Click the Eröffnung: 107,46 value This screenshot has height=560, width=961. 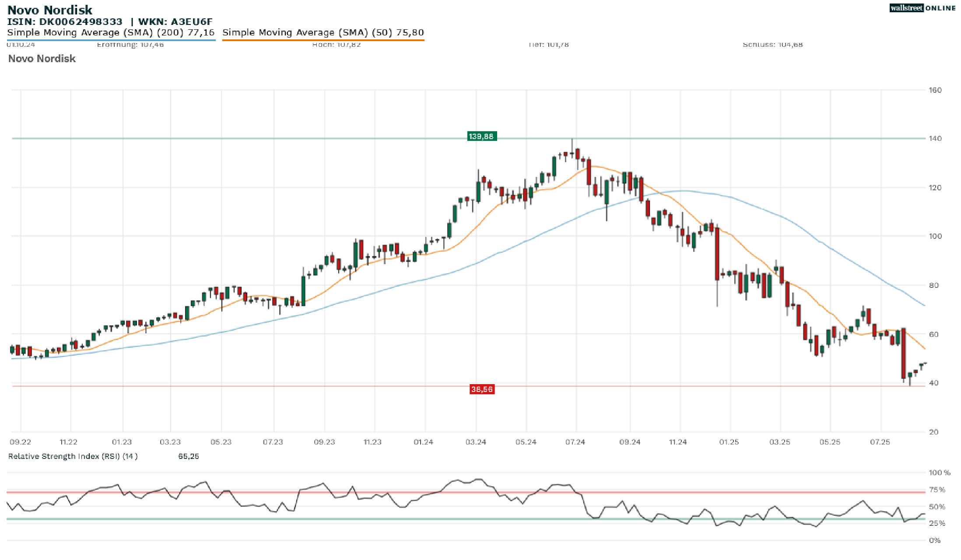pyautogui.click(x=130, y=45)
